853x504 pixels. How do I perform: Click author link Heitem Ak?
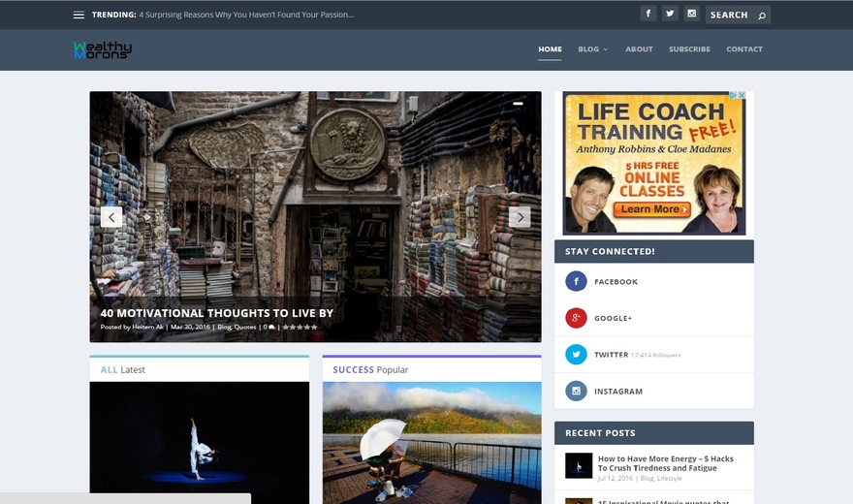pyautogui.click(x=148, y=328)
